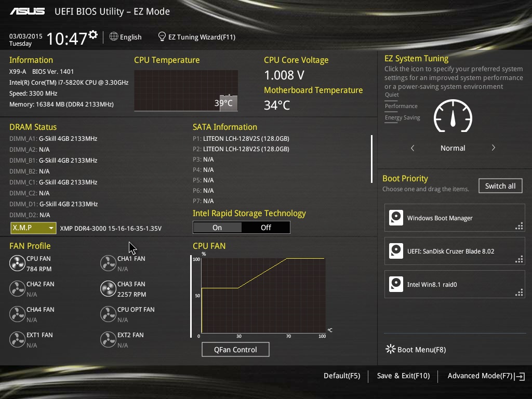Image resolution: width=532 pixels, height=399 pixels.
Task: Click the Boot Menu starburst icon
Action: [x=391, y=349]
